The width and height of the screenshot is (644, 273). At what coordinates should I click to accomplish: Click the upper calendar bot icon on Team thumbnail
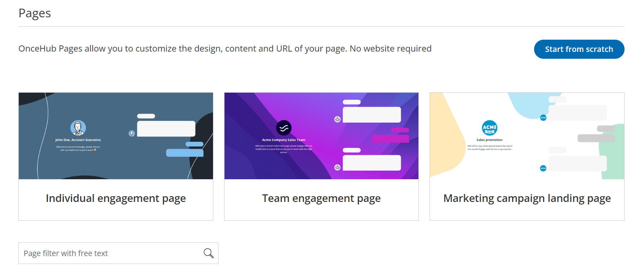337,119
